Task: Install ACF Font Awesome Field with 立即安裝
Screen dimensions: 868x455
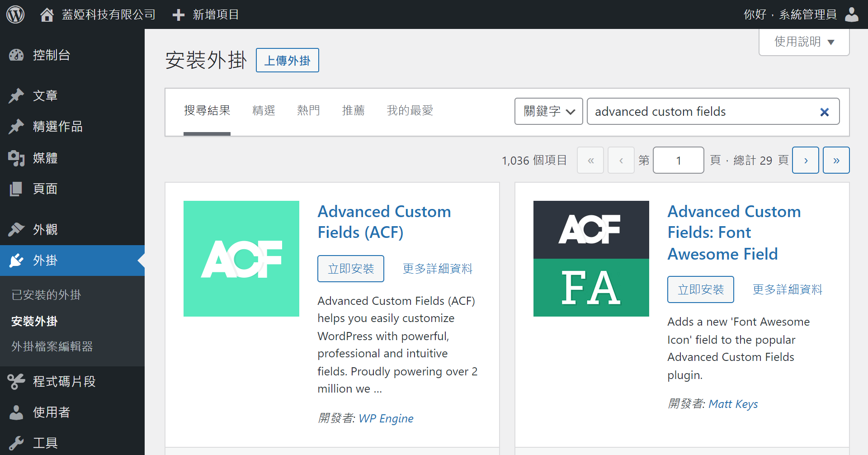Action: pos(701,289)
